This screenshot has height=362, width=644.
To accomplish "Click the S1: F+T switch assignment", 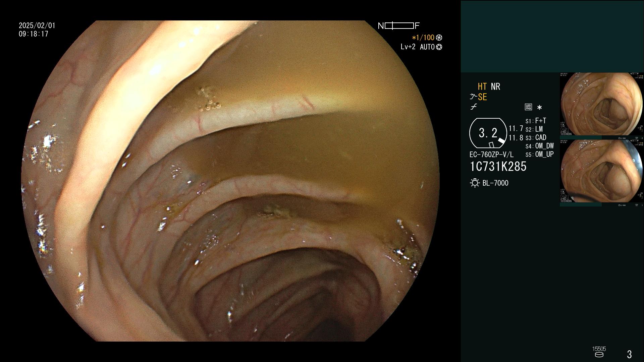I will coord(536,121).
